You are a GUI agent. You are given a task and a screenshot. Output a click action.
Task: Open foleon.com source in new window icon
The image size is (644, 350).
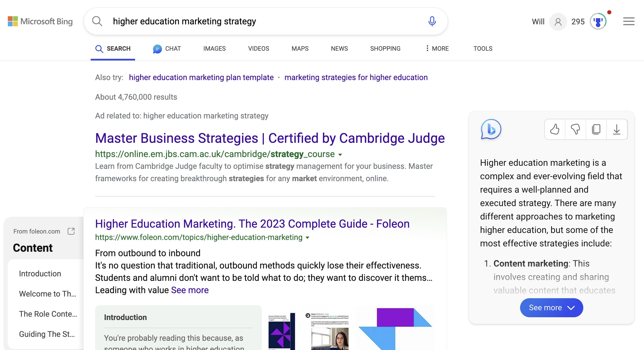tap(71, 231)
